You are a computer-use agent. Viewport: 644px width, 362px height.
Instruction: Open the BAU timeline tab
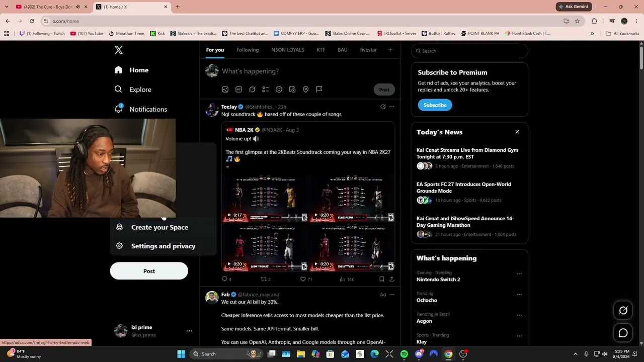343,50
